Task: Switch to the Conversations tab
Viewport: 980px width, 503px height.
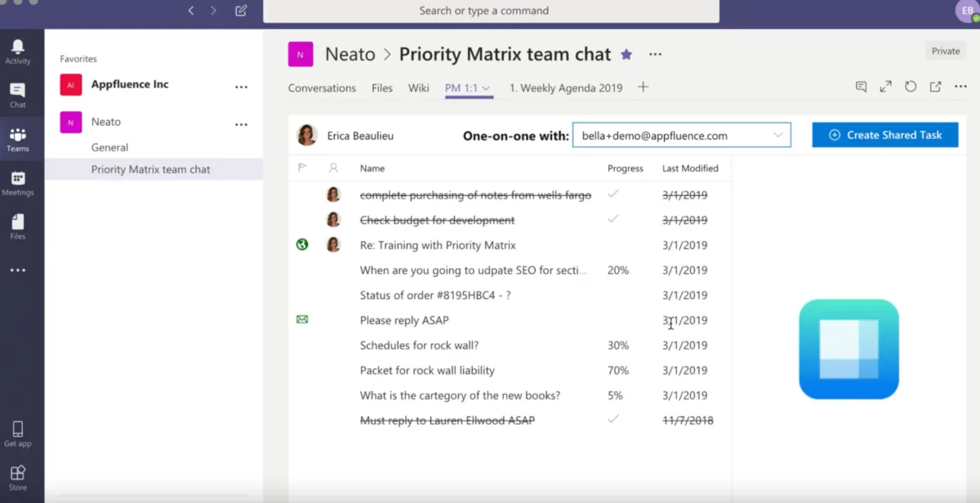Action: (322, 88)
